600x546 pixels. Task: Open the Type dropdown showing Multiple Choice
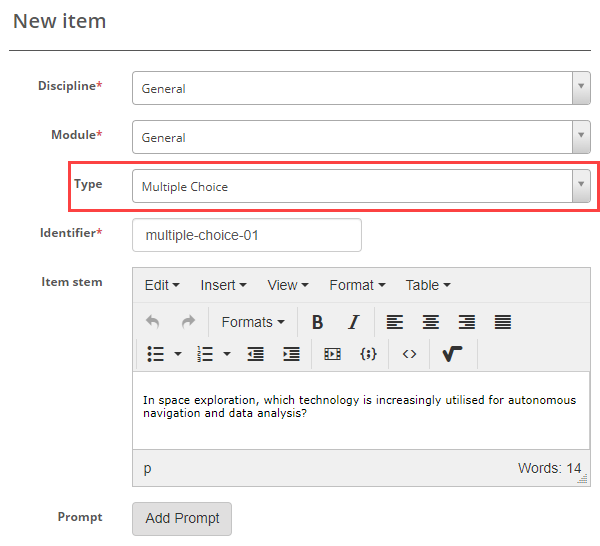(361, 186)
